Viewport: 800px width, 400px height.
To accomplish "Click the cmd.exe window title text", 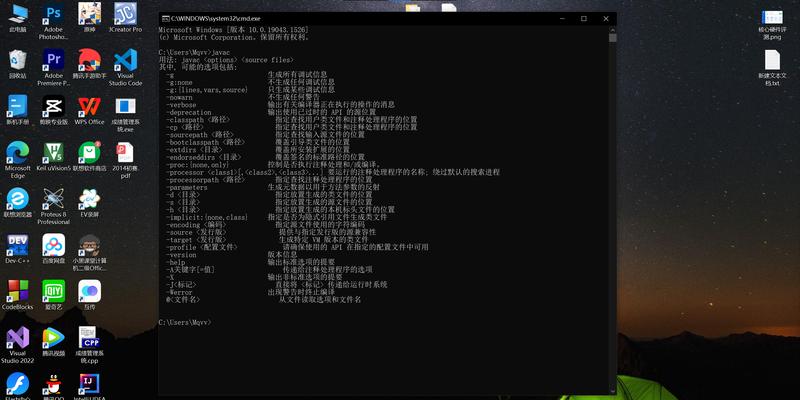I will point(215,18).
